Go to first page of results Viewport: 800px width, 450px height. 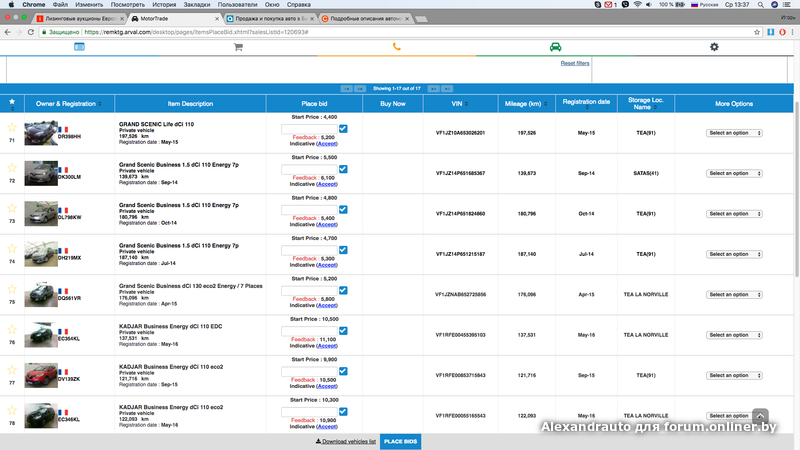346,89
